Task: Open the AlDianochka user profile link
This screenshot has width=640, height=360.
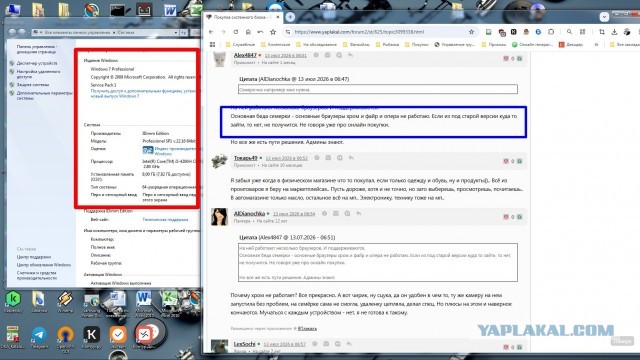Action: (249, 213)
